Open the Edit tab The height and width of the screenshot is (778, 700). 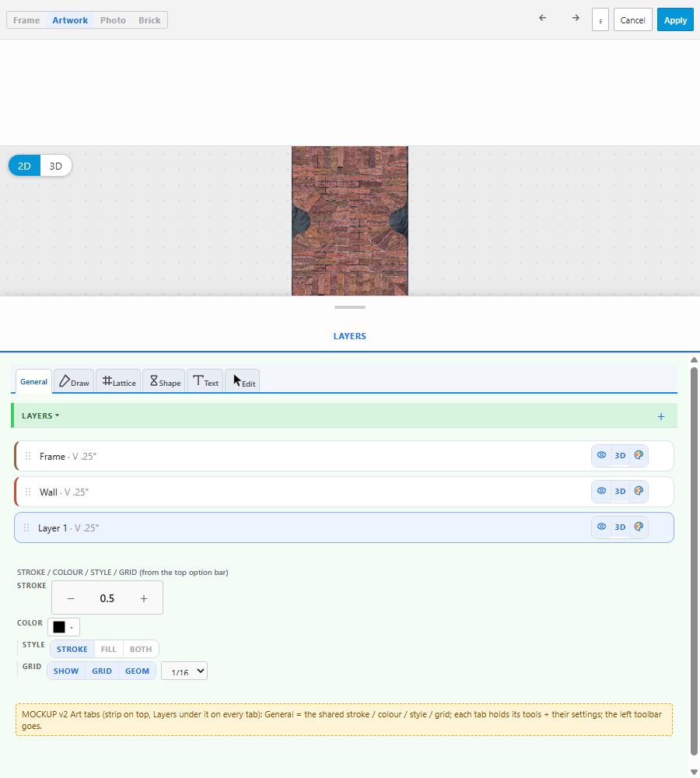242,381
